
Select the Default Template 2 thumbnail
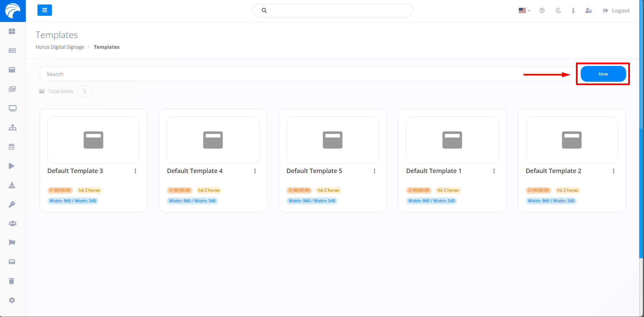(571, 140)
